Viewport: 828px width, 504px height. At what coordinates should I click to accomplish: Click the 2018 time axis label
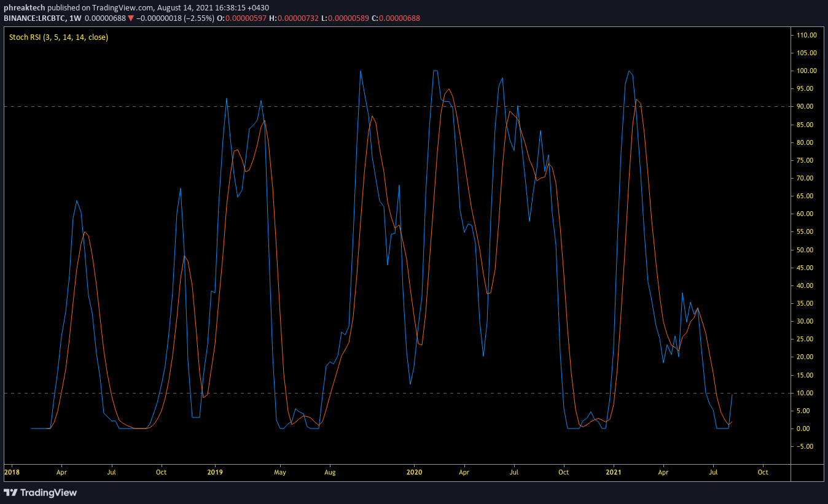(12, 473)
